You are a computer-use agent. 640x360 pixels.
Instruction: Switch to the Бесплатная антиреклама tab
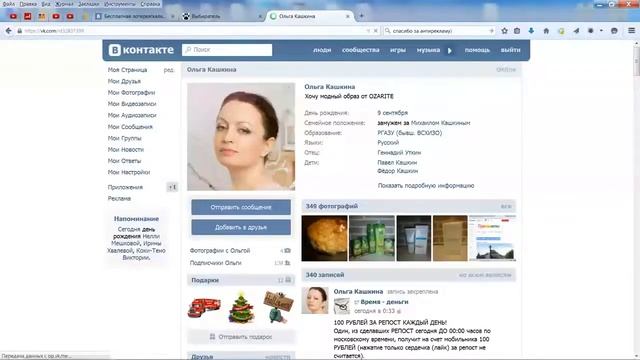tap(134, 16)
